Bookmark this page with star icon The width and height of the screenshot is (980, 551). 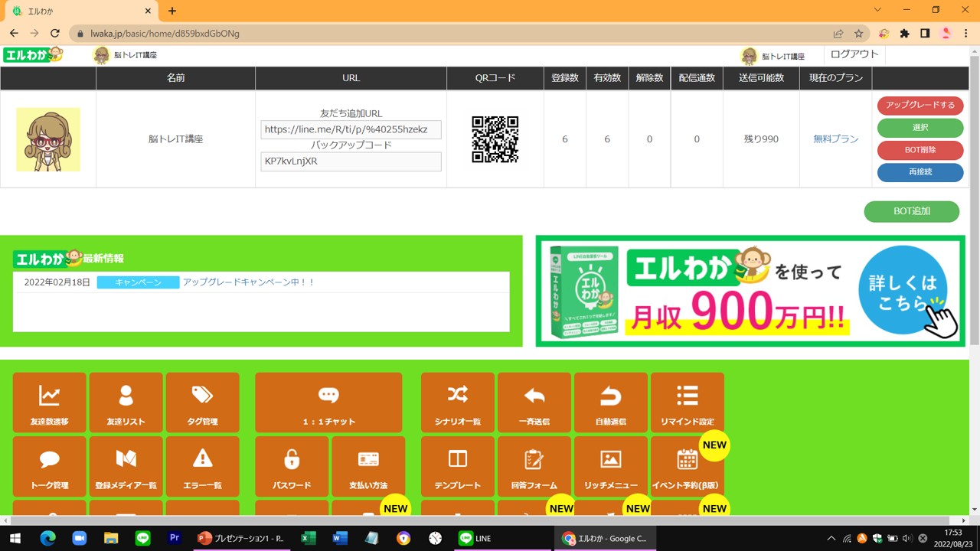click(x=859, y=34)
